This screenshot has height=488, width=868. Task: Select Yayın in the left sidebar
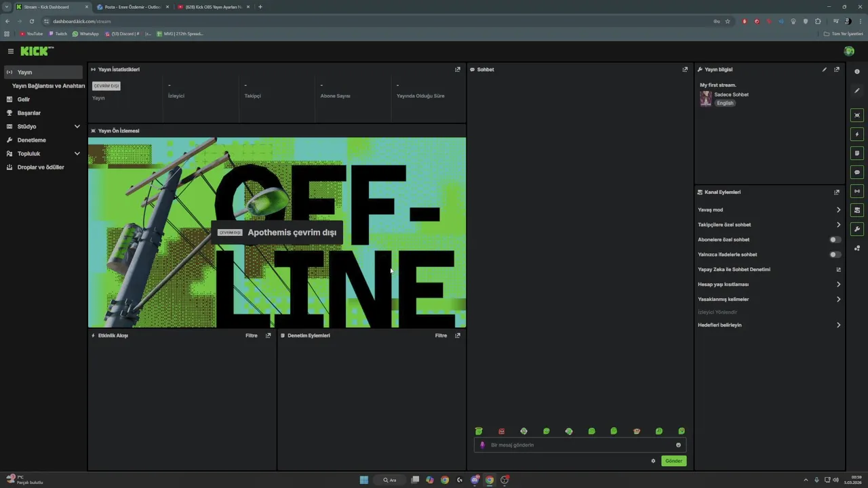[x=43, y=72]
